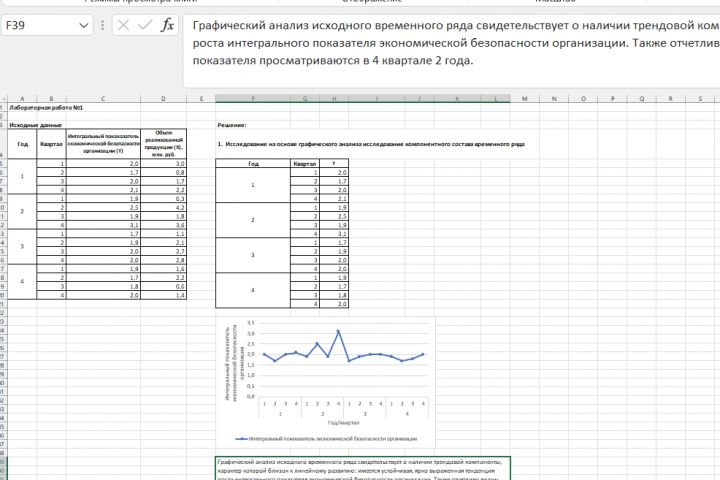Click the Cancel (X) formula entry icon
720x480 pixels.
[x=123, y=25]
